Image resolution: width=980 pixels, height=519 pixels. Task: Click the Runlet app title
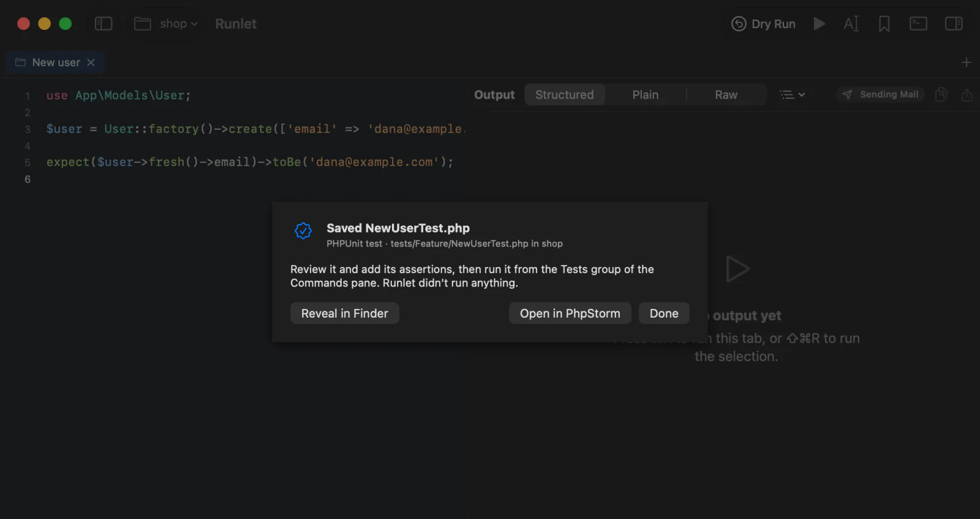(236, 24)
